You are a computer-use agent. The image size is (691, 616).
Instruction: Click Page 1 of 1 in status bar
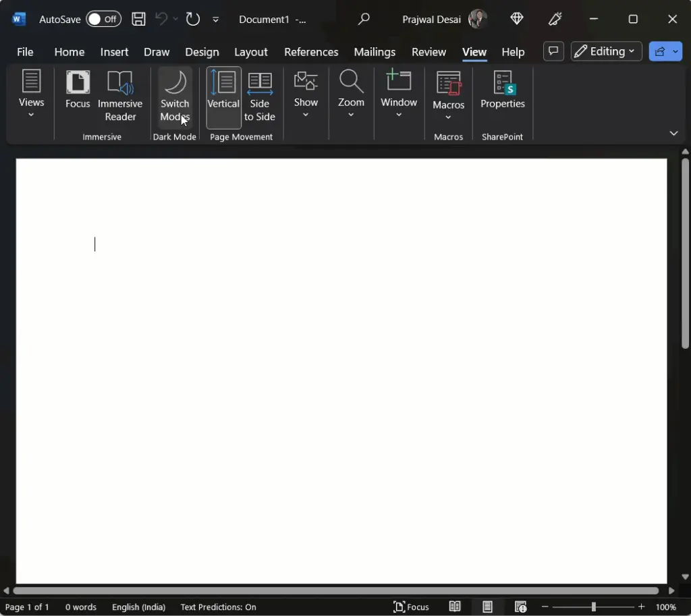[x=27, y=607]
